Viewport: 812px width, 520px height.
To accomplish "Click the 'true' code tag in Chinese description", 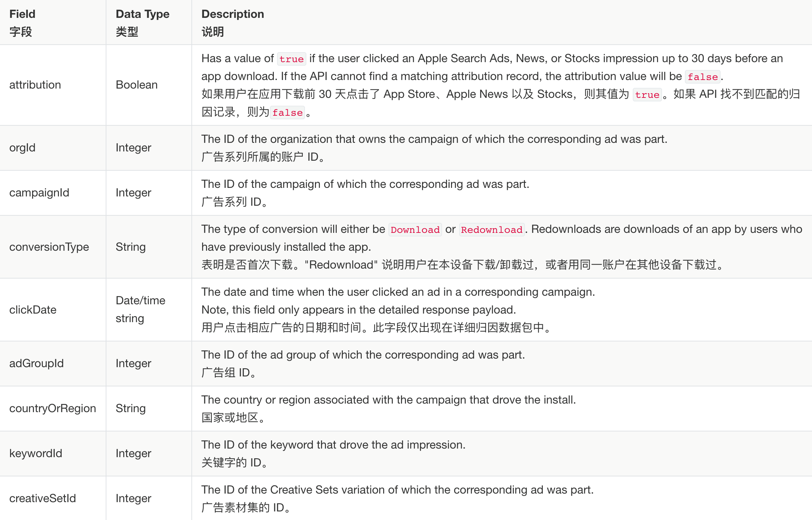I will point(647,95).
